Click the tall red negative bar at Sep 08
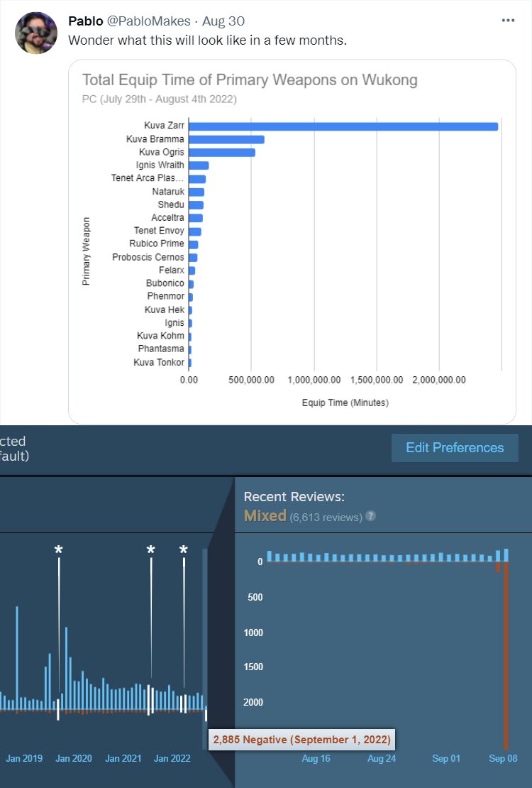The image size is (532, 788). (506, 655)
